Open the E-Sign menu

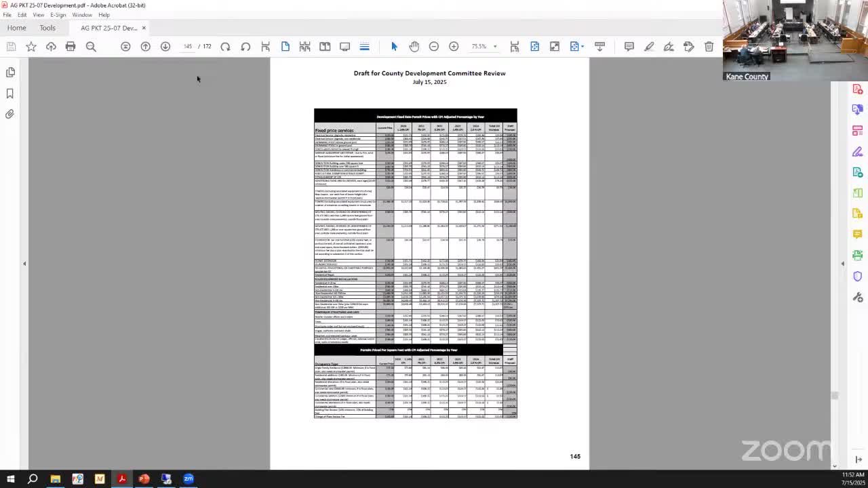(x=58, y=15)
